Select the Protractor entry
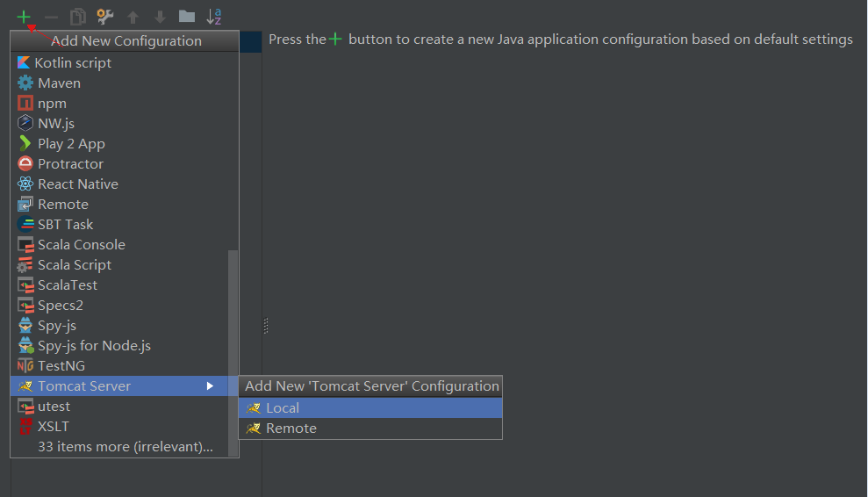This screenshot has height=497, width=868. (119, 163)
